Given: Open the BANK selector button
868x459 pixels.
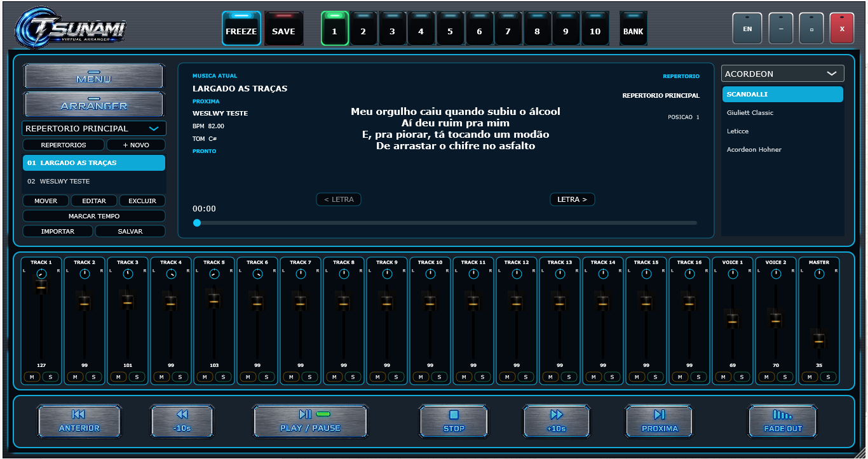Looking at the screenshot, I should (633, 29).
